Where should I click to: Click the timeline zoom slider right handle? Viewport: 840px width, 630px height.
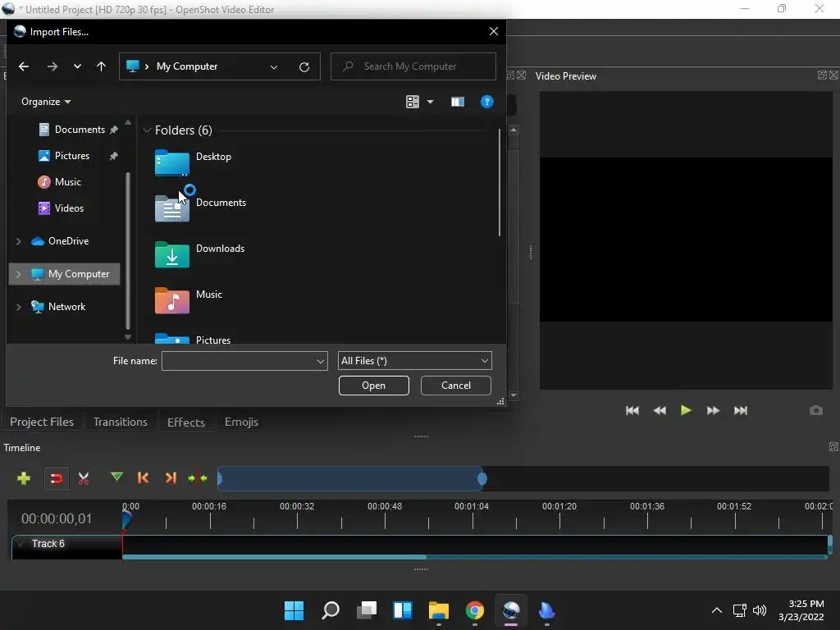(x=482, y=478)
